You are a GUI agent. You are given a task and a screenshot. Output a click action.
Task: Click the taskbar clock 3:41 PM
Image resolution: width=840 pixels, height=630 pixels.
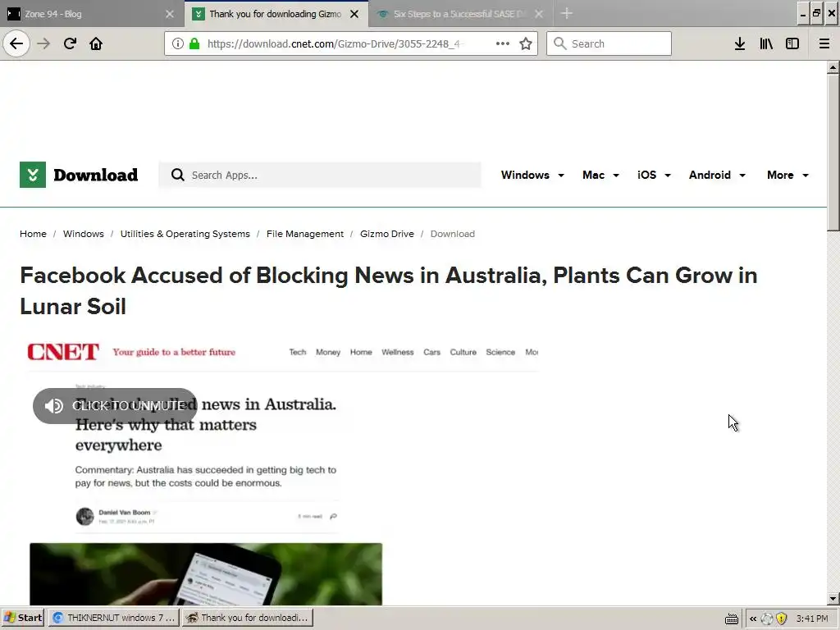pos(812,619)
